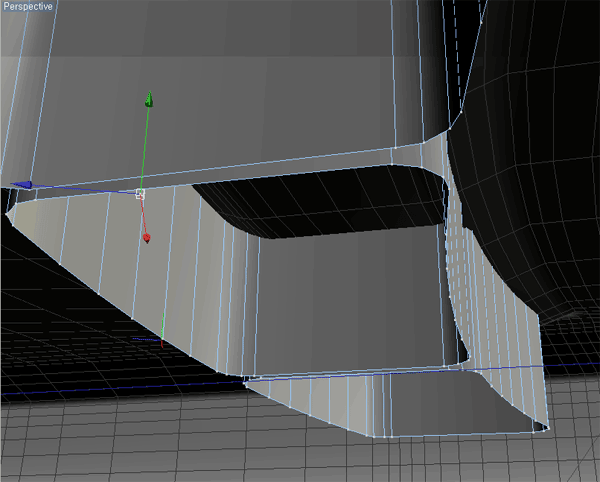Screen dimensions: 600x482
Task: Grab the green gizmo axis arrow
Action: point(149,99)
